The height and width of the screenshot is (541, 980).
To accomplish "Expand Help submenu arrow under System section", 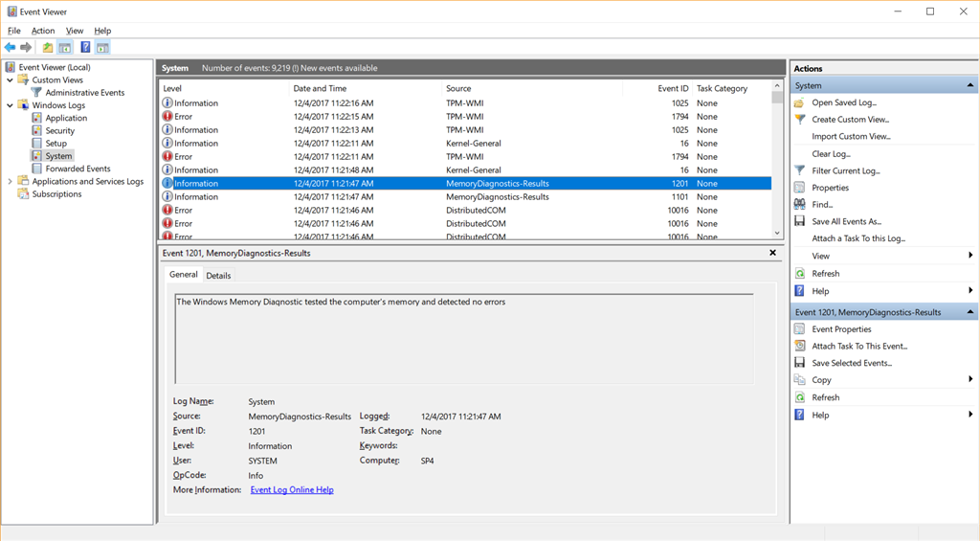I will [970, 290].
